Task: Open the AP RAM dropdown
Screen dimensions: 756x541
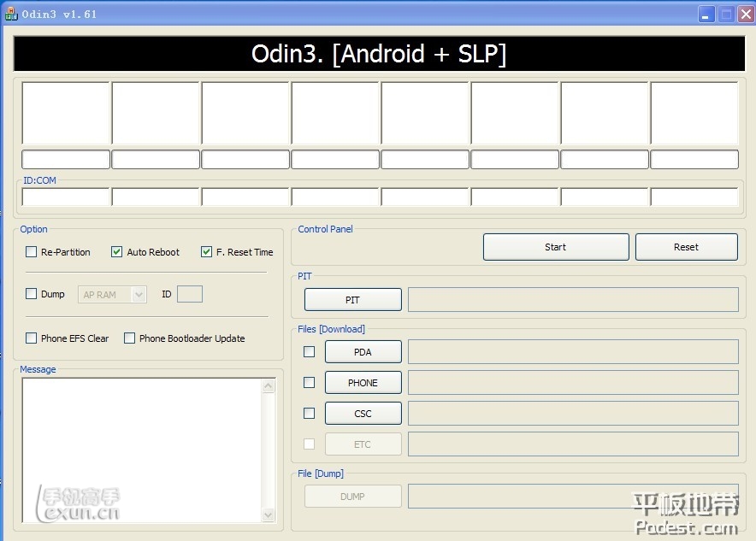Action: pos(113,295)
